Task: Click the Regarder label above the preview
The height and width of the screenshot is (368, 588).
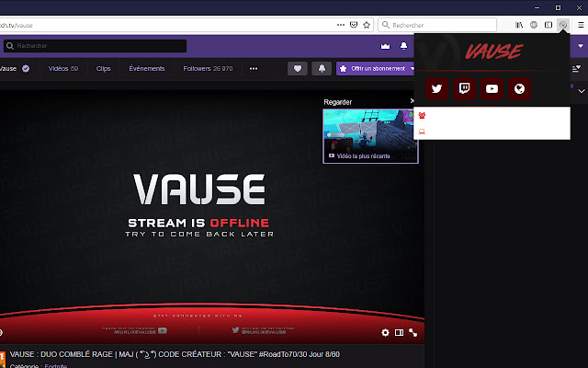Action: pos(337,102)
